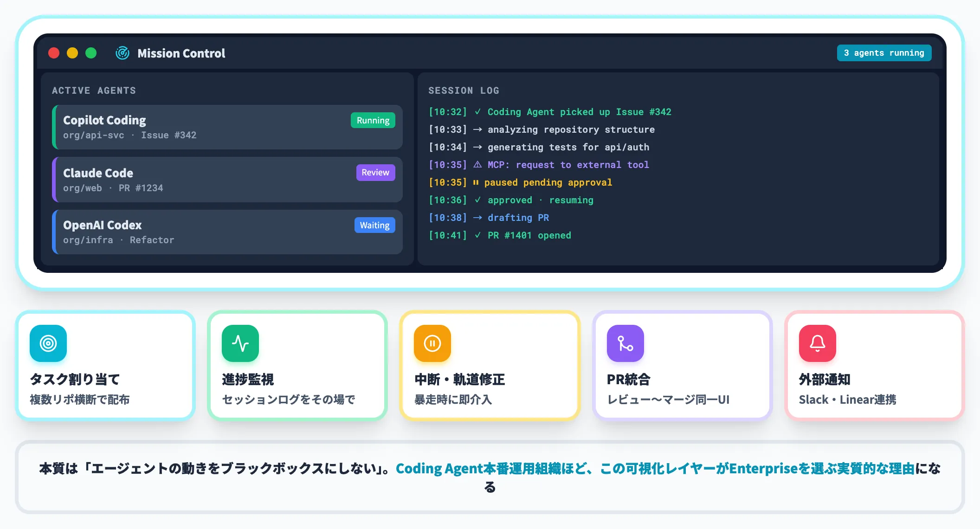Click the 複数リポ横断で配布 description

80,400
